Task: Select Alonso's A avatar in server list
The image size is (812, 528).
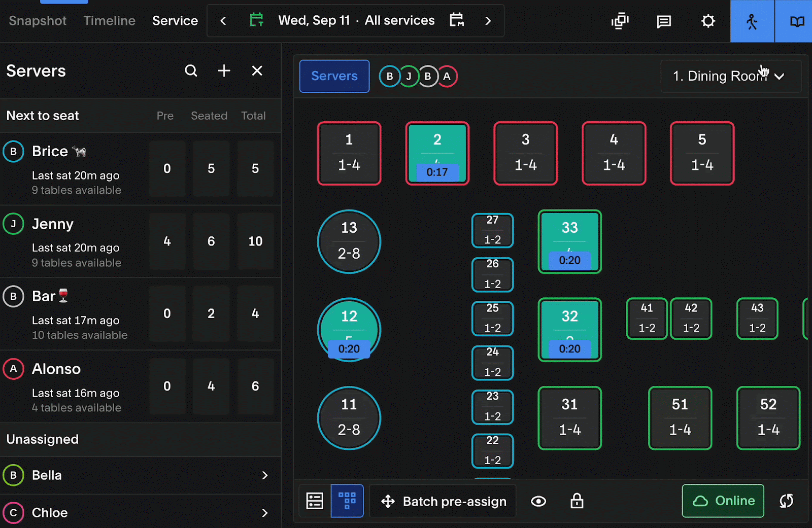Action: click(14, 369)
